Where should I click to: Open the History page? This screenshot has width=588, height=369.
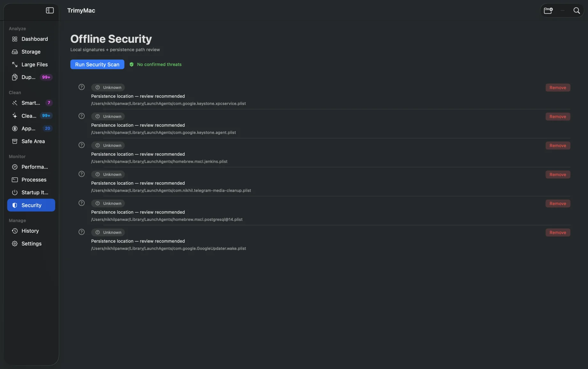31,231
